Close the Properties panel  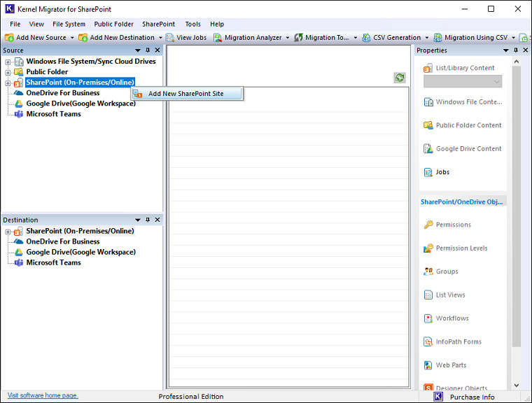[526, 50]
